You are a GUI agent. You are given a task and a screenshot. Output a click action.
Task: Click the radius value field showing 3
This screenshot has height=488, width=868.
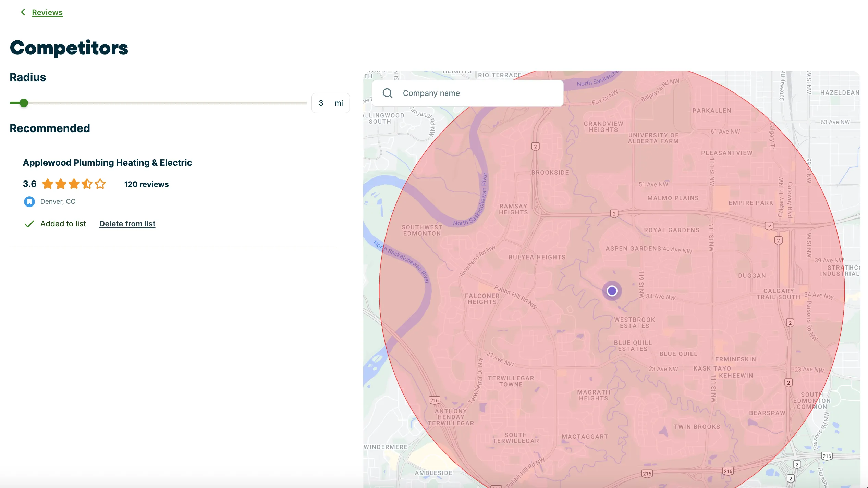[x=321, y=103]
